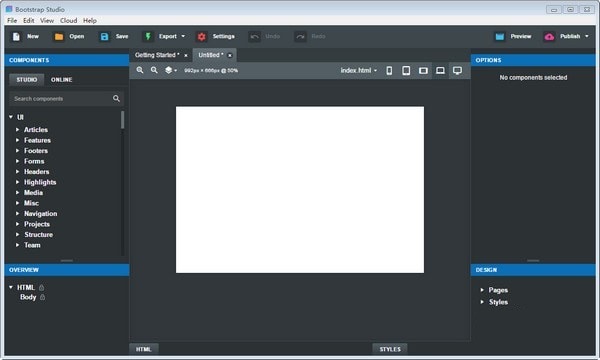Expand the Features category

click(17, 140)
